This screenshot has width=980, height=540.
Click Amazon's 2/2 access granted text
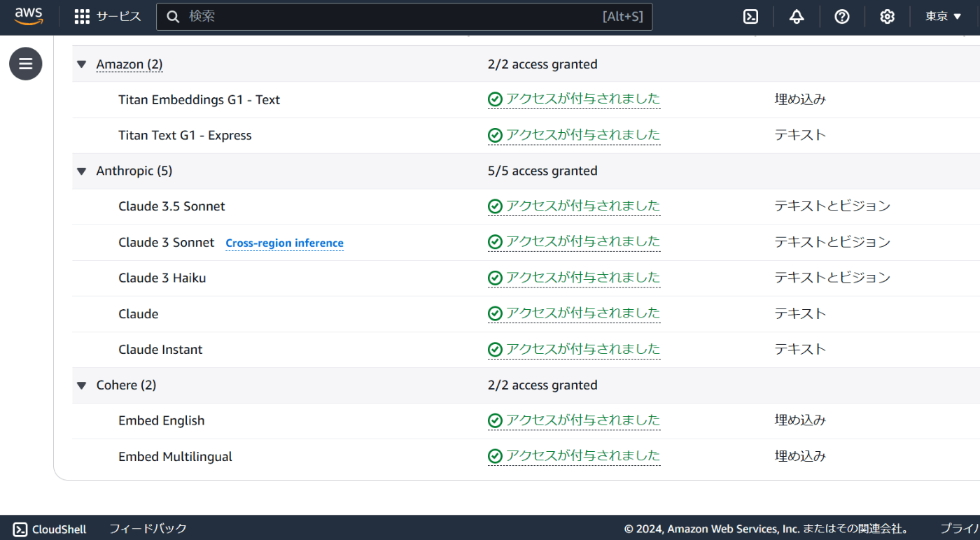tap(542, 64)
